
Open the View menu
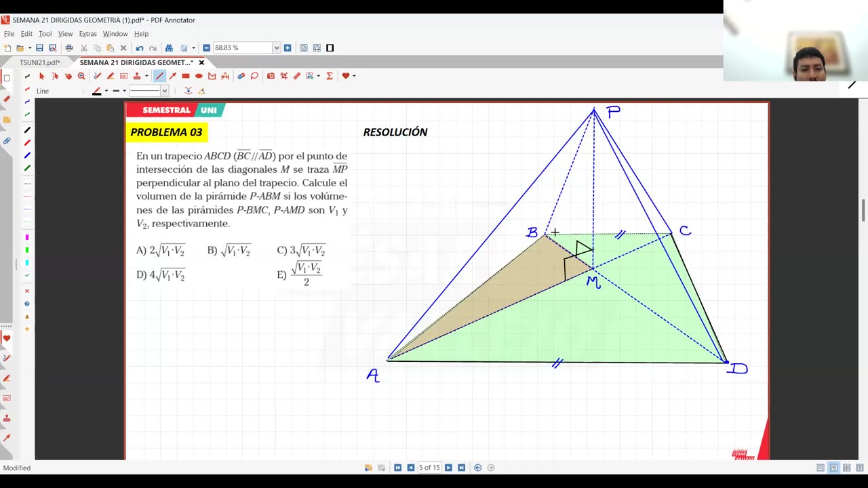(x=65, y=34)
